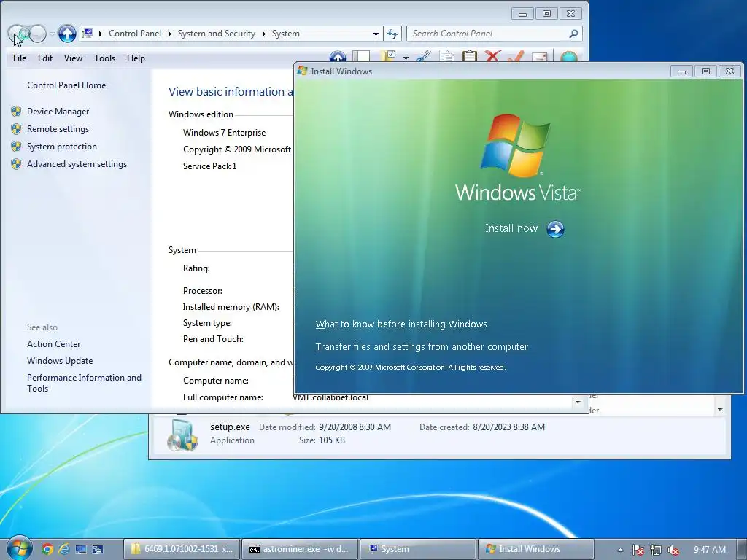Open the views dropdown arrow in toolbar
747x560 pixels.
tap(406, 58)
